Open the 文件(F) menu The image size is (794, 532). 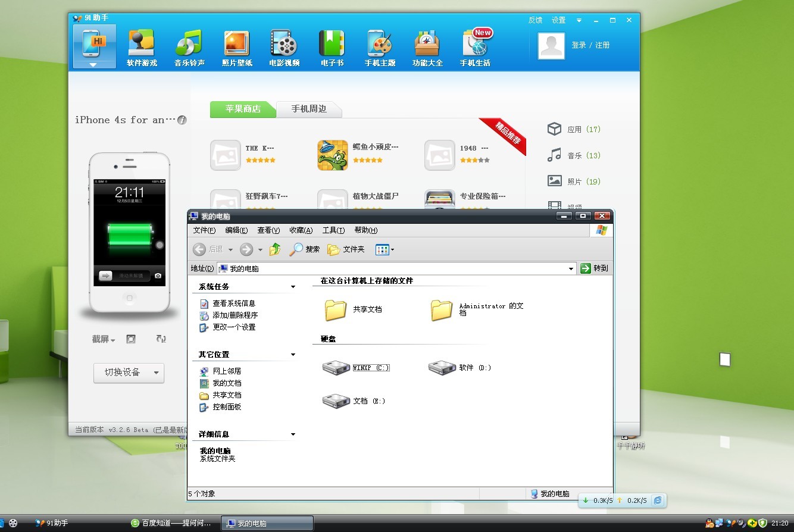pos(204,230)
